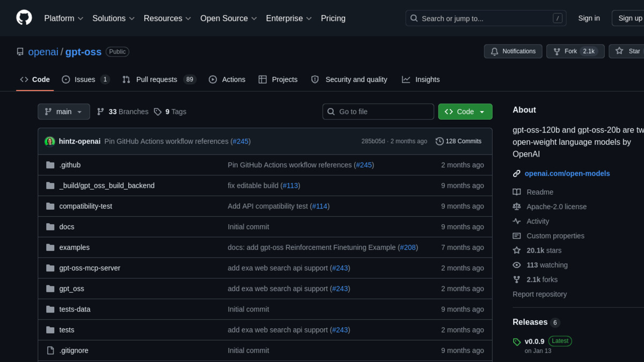This screenshot has height=362, width=644.
Task: Click the gpt-oss repository name link
Action: tap(83, 52)
